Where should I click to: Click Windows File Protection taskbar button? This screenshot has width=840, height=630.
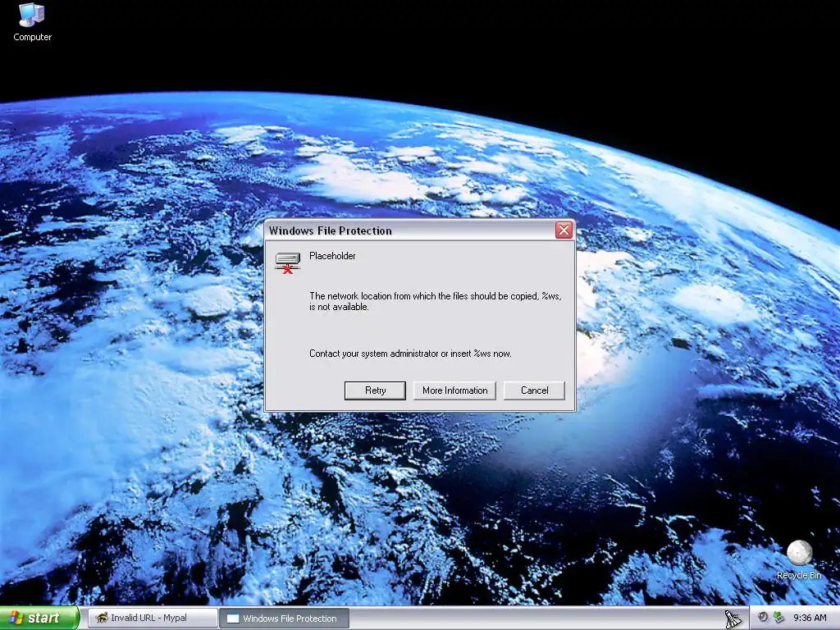pyautogui.click(x=285, y=619)
